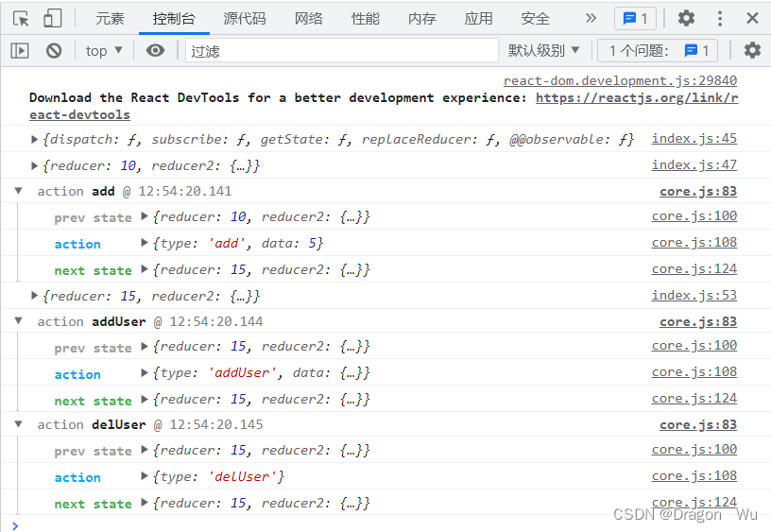The image size is (771, 532).
Task: Switch to the 源代码 tab
Action: tap(245, 19)
